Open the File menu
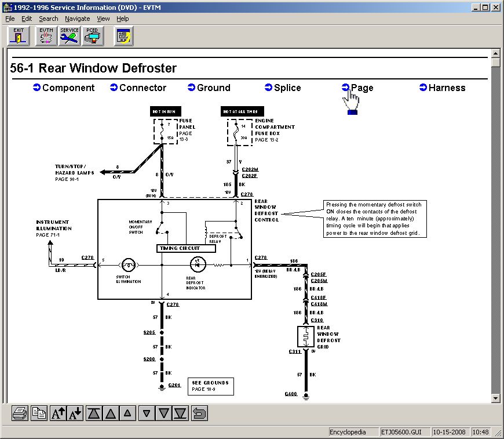The width and height of the screenshot is (504, 439). (x=10, y=19)
